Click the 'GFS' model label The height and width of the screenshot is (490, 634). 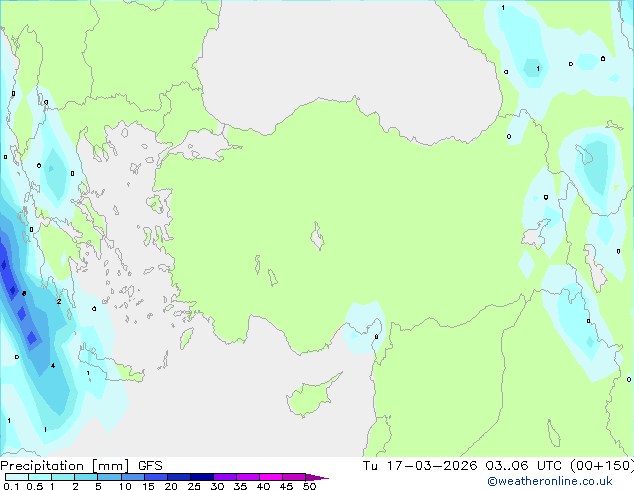[x=150, y=466]
